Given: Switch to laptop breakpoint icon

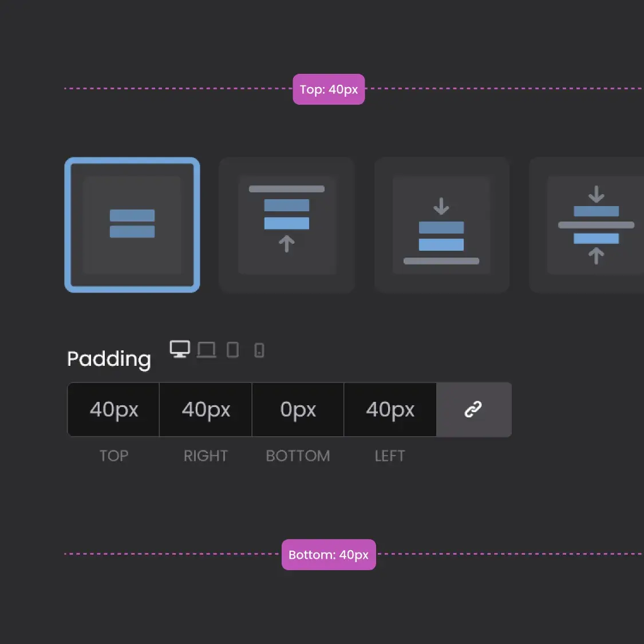Looking at the screenshot, I should (x=206, y=349).
